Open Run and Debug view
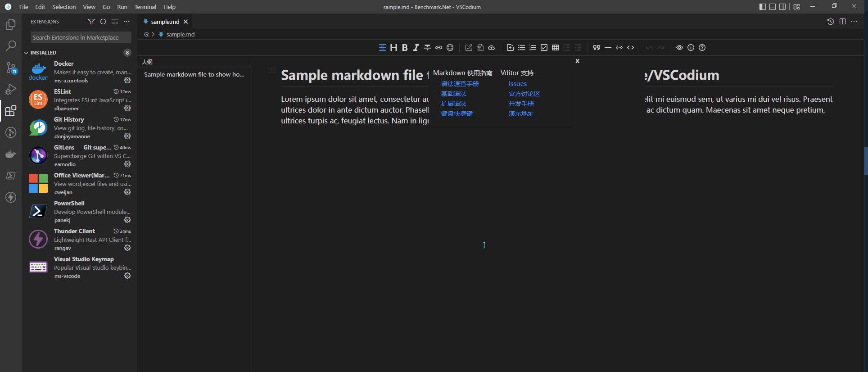 pyautogui.click(x=11, y=89)
